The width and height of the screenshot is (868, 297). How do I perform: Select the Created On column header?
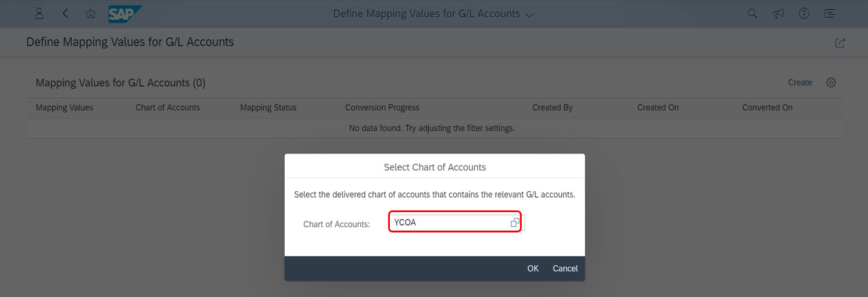click(658, 108)
